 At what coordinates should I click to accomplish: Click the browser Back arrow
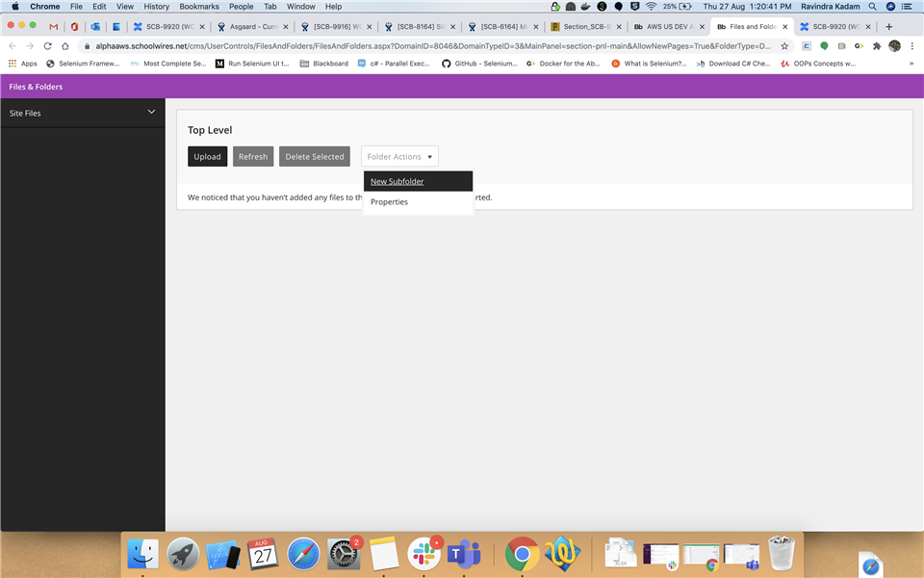13,46
